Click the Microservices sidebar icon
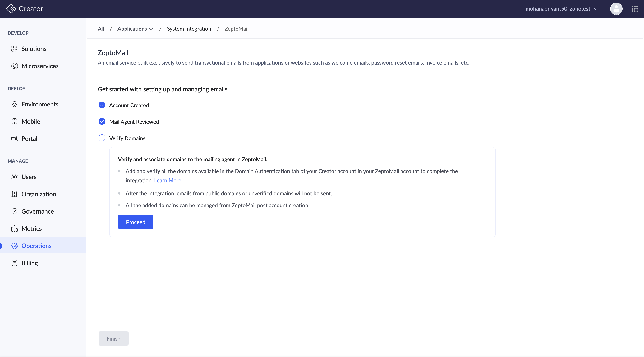644x357 pixels. coord(15,66)
